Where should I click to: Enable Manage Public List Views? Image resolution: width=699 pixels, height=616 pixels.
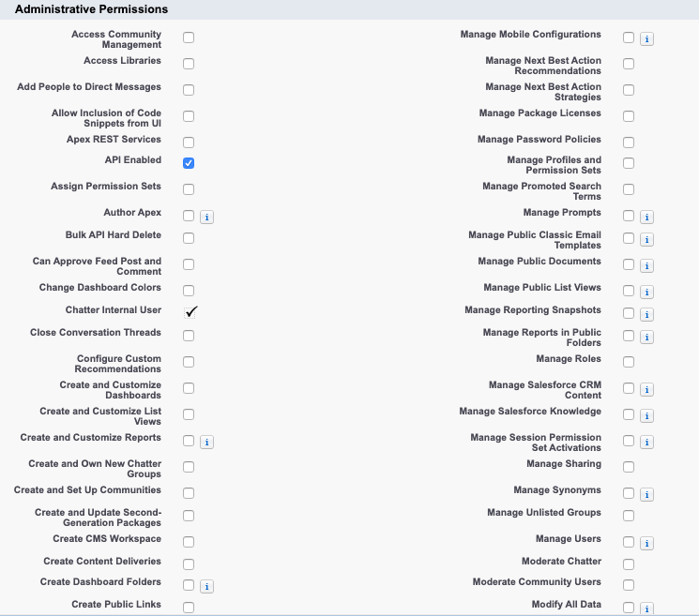[x=629, y=291]
